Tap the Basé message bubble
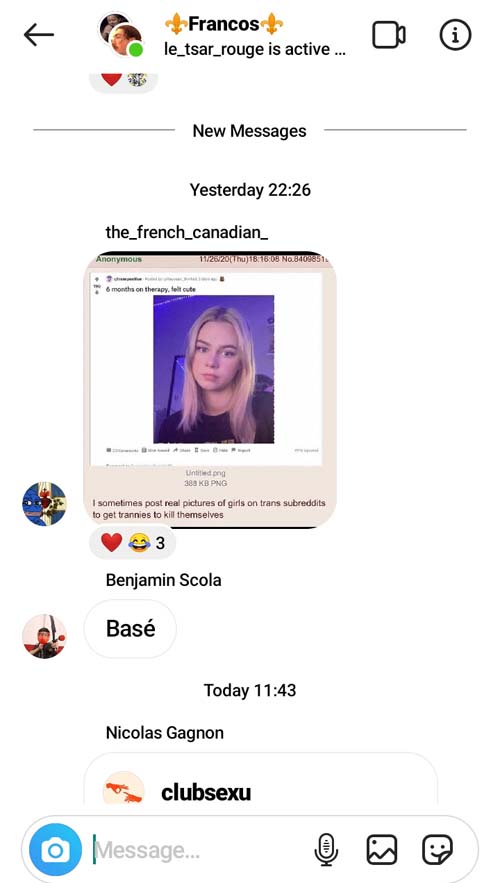This screenshot has width=500, height=883. [x=130, y=629]
